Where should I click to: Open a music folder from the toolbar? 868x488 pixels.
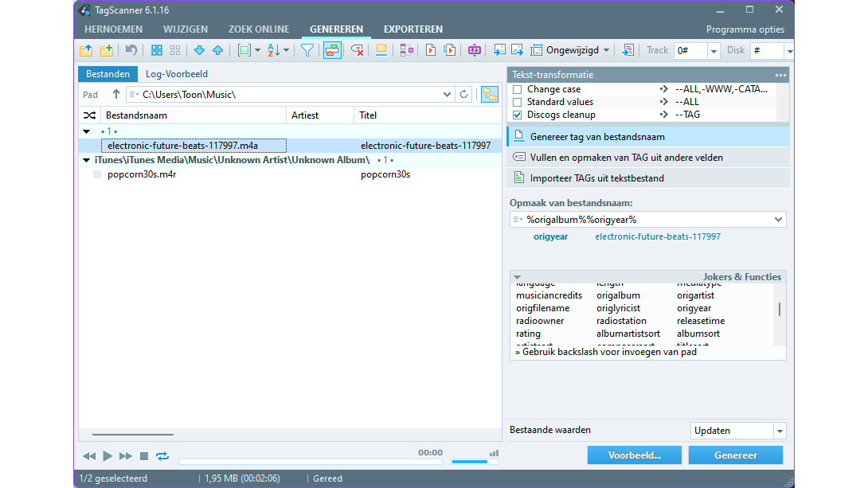[x=85, y=49]
